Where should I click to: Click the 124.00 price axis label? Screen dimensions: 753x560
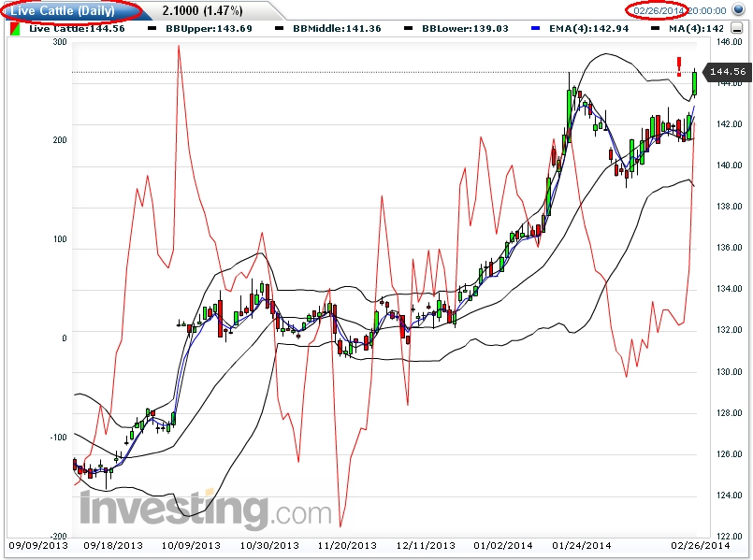(729, 495)
